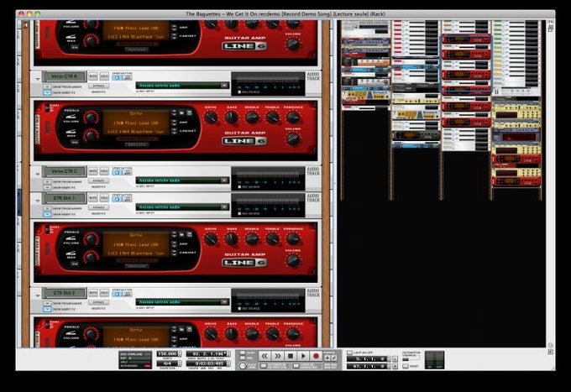Click the tempo value display

point(167,353)
